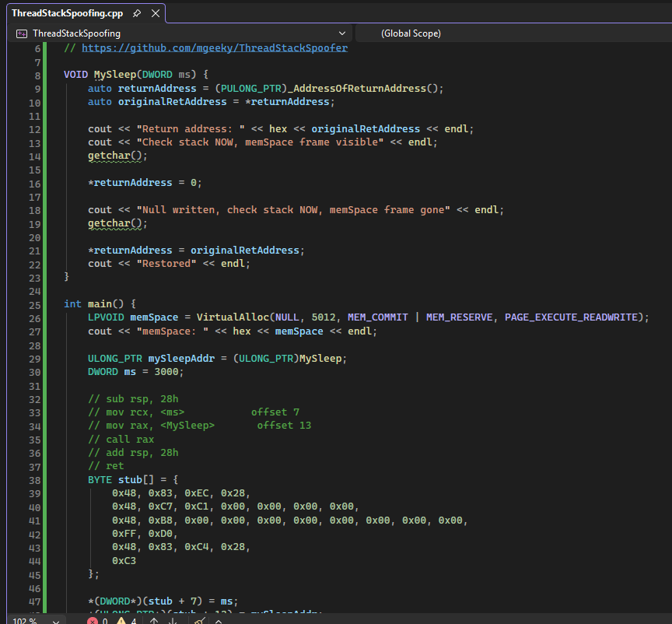Open the ThreadStackSpoofer GitHub link

(x=215, y=47)
